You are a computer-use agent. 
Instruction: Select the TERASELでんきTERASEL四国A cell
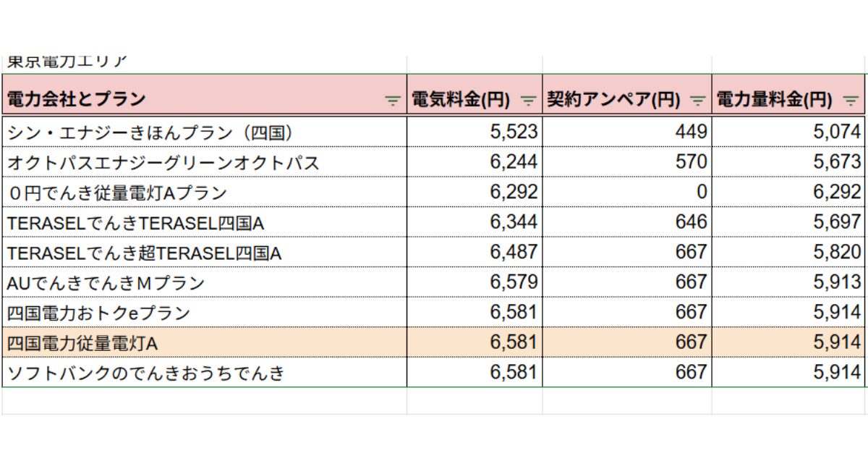click(x=204, y=222)
